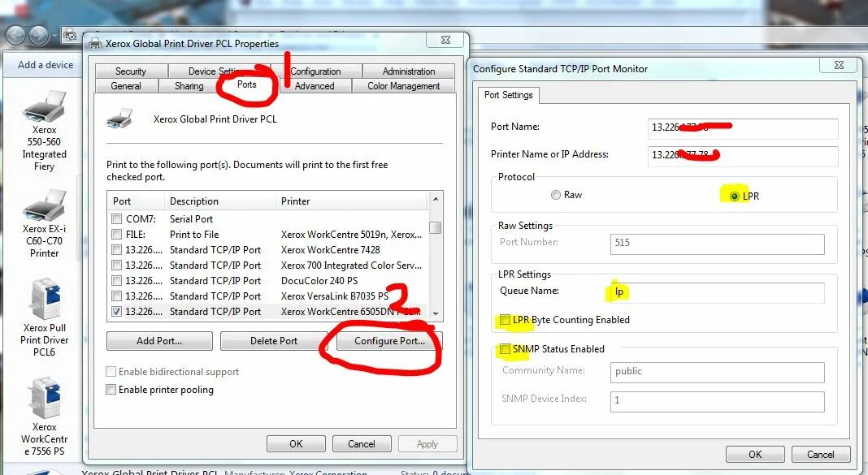868x475 pixels.
Task: Select the LPR protocol radio button
Action: coord(735,196)
